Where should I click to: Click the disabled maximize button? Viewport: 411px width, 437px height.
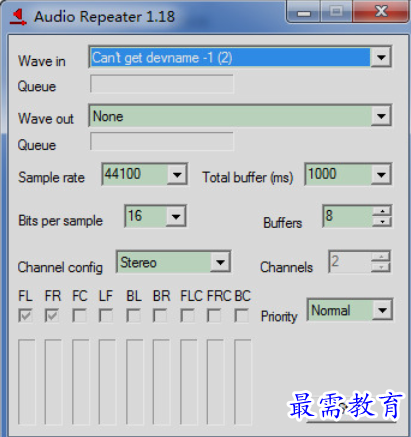(336, 12)
